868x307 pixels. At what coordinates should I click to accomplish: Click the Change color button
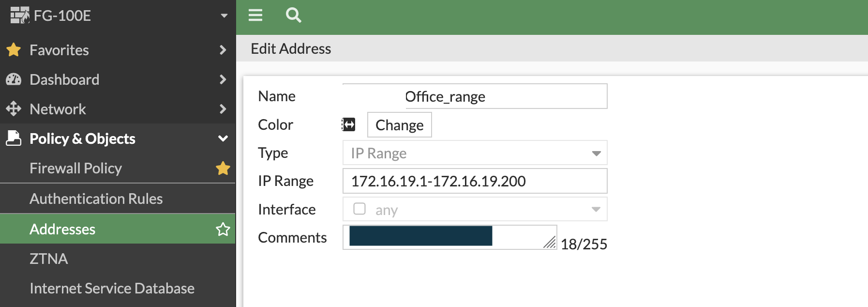[x=399, y=125]
